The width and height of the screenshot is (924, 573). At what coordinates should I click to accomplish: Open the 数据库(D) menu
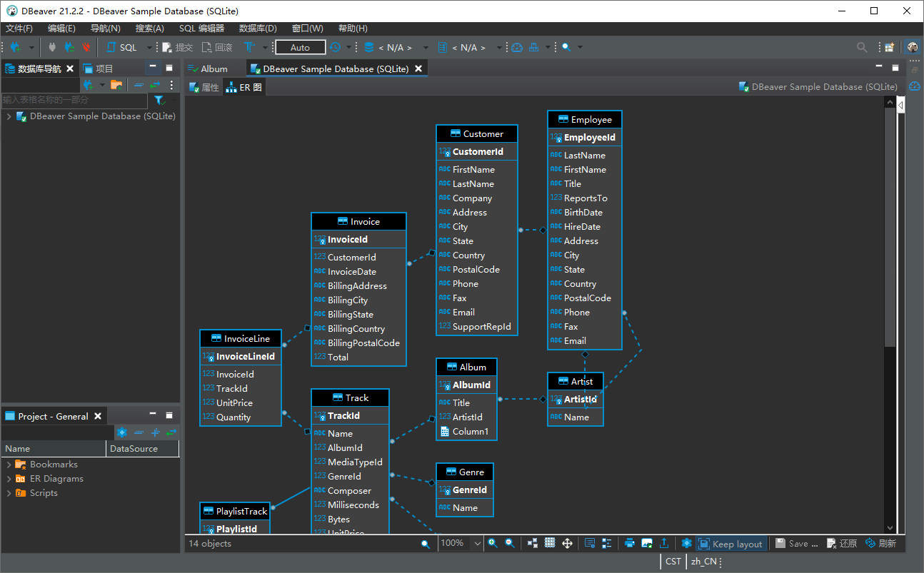(258, 29)
